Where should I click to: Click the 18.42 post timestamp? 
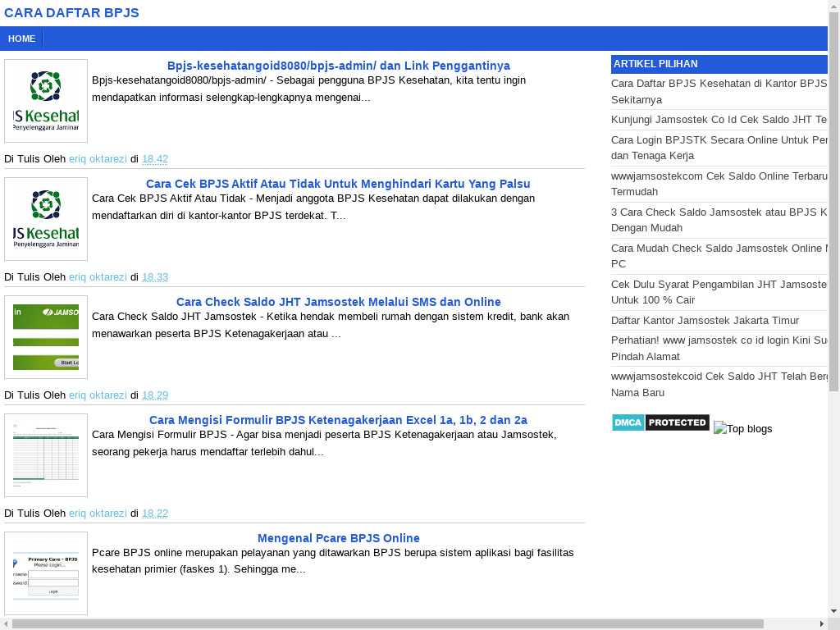click(155, 159)
